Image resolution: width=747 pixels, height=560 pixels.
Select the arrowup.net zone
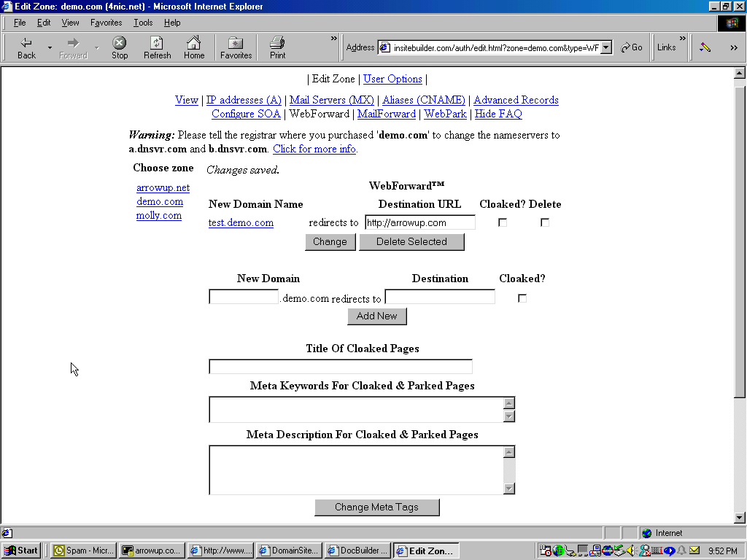pyautogui.click(x=163, y=187)
